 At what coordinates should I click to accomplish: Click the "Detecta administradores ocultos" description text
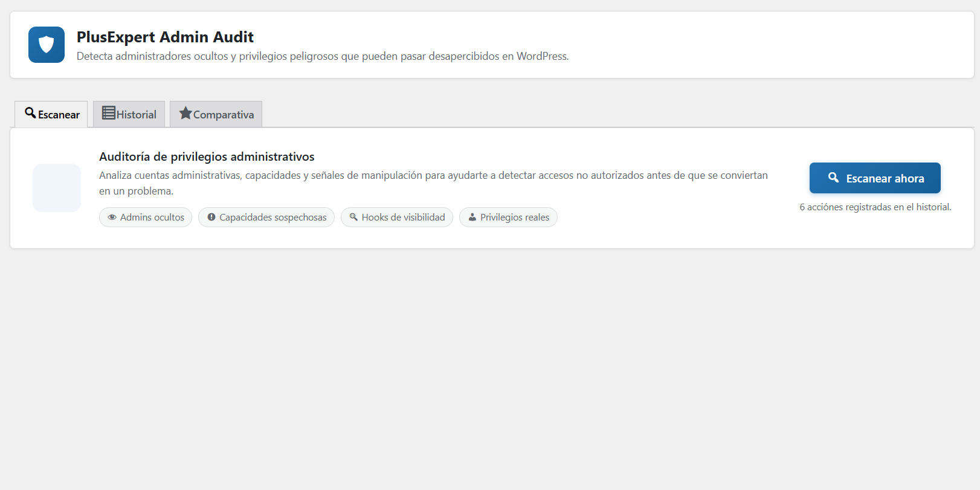click(323, 56)
